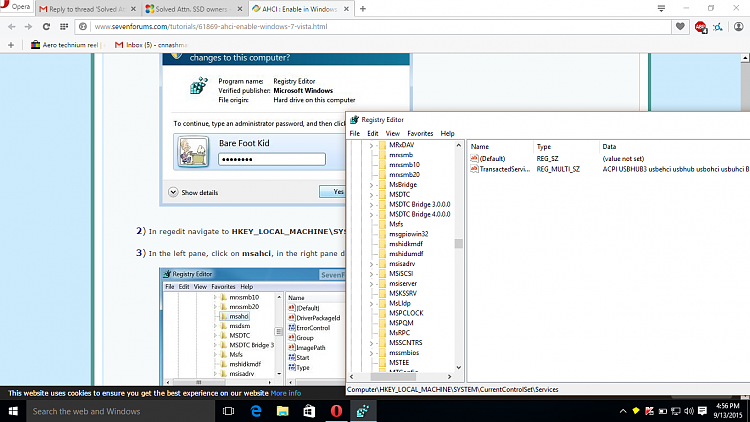This screenshot has width=750, height=422.
Task: Open a new Opera tab
Action: [x=363, y=9]
